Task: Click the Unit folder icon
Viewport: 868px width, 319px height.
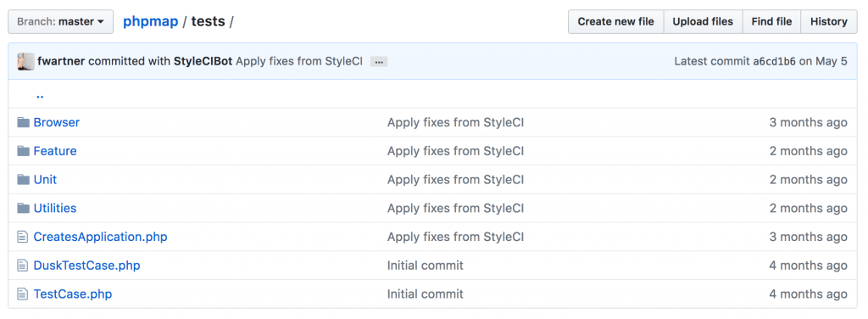Action: 23,180
